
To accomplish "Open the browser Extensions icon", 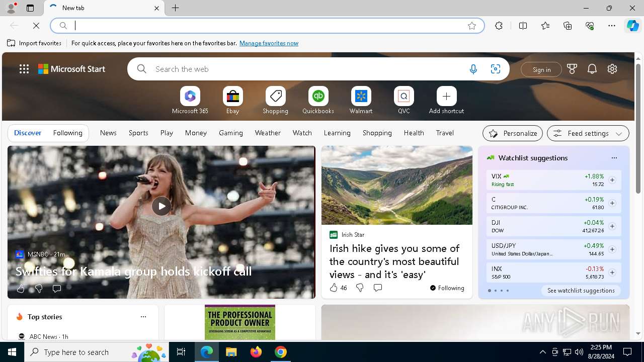I will [x=499, y=26].
